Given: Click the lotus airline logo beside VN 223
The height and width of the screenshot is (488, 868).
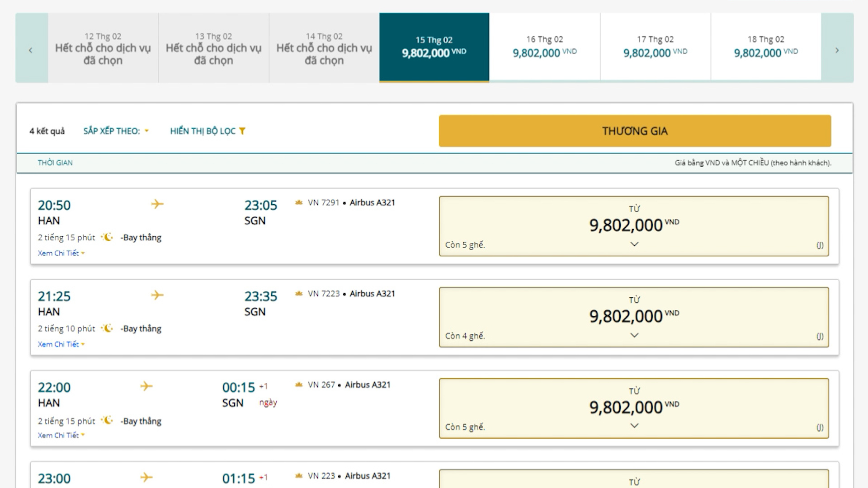Looking at the screenshot, I should 299,476.
